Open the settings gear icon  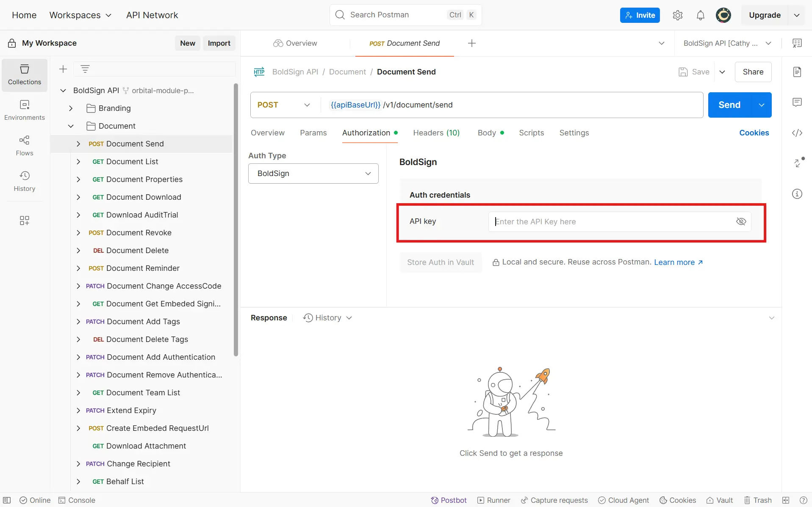coord(678,15)
